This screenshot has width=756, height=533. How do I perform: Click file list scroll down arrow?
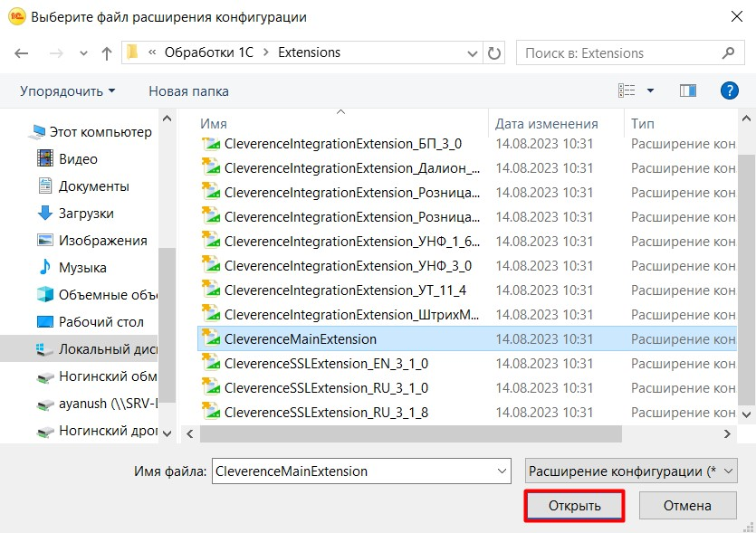746,414
